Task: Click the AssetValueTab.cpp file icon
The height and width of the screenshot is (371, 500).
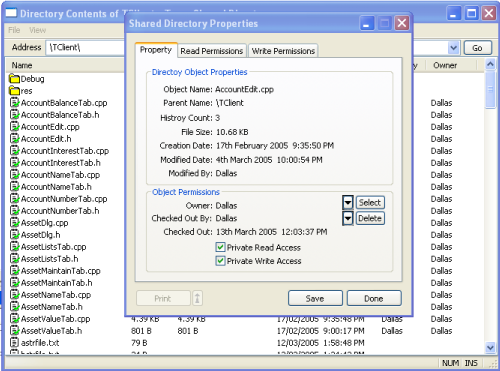Action: [x=15, y=319]
